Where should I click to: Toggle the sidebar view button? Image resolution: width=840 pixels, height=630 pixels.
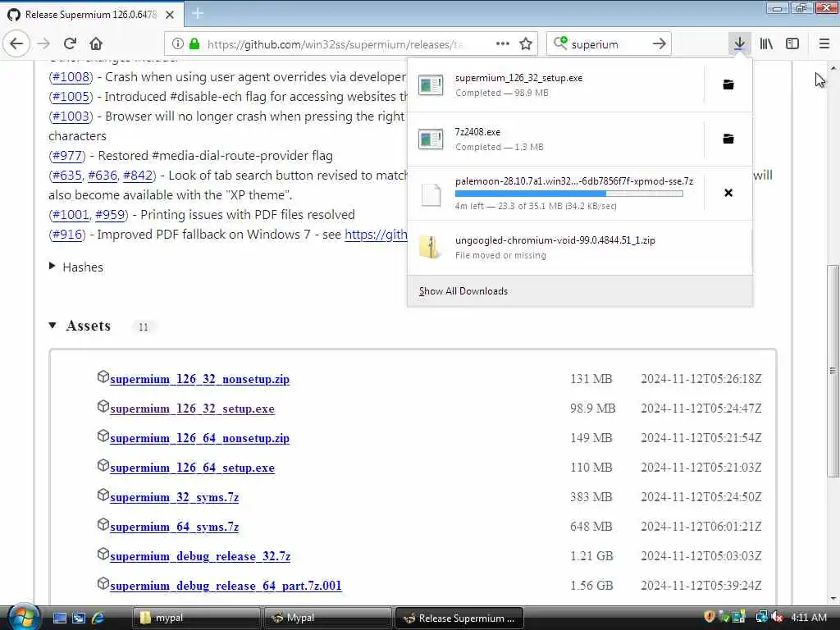792,43
